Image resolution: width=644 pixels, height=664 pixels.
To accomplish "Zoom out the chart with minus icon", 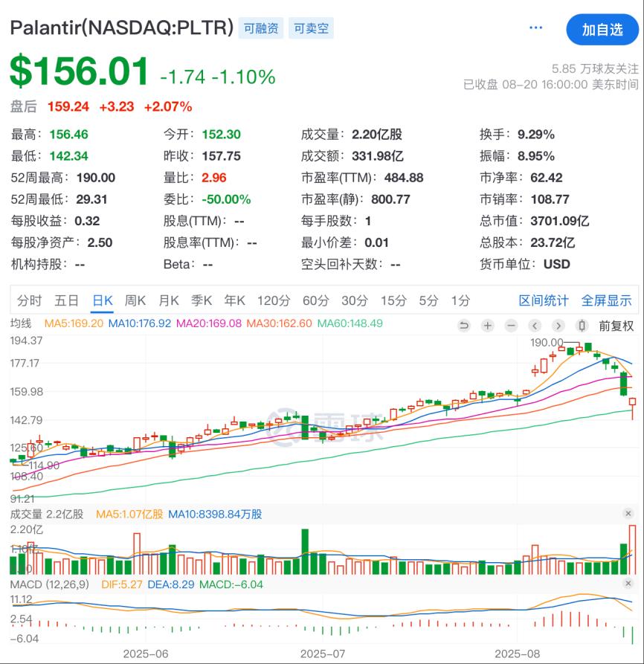I will coord(511,326).
